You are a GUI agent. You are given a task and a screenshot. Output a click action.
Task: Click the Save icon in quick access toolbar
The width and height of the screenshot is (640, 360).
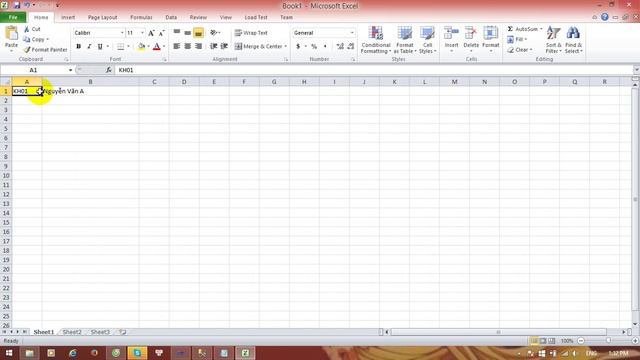pos(17,5)
